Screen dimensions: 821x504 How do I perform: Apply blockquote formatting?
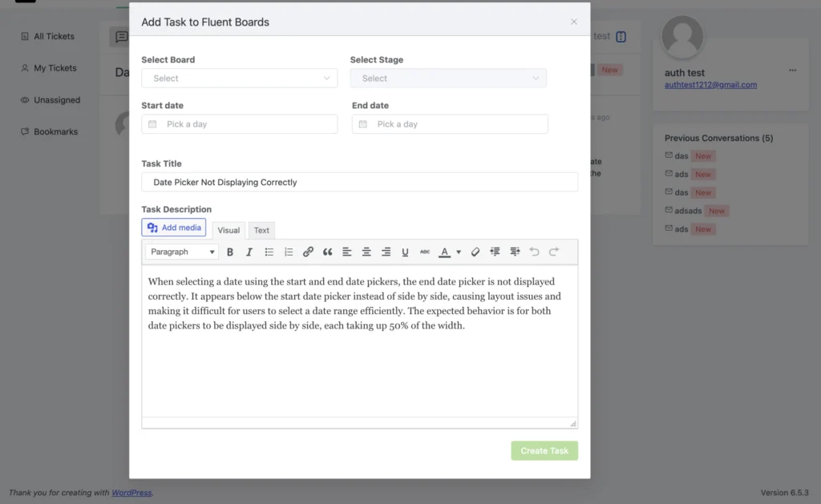point(327,252)
